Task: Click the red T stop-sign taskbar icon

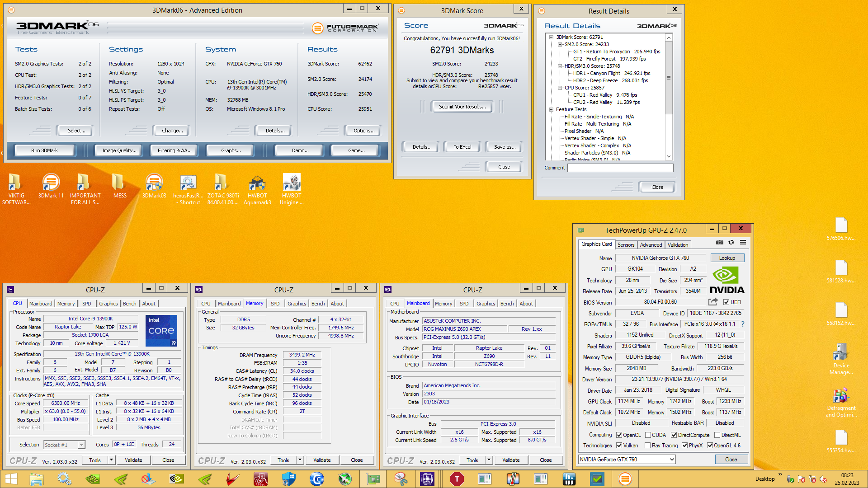Action: click(457, 479)
